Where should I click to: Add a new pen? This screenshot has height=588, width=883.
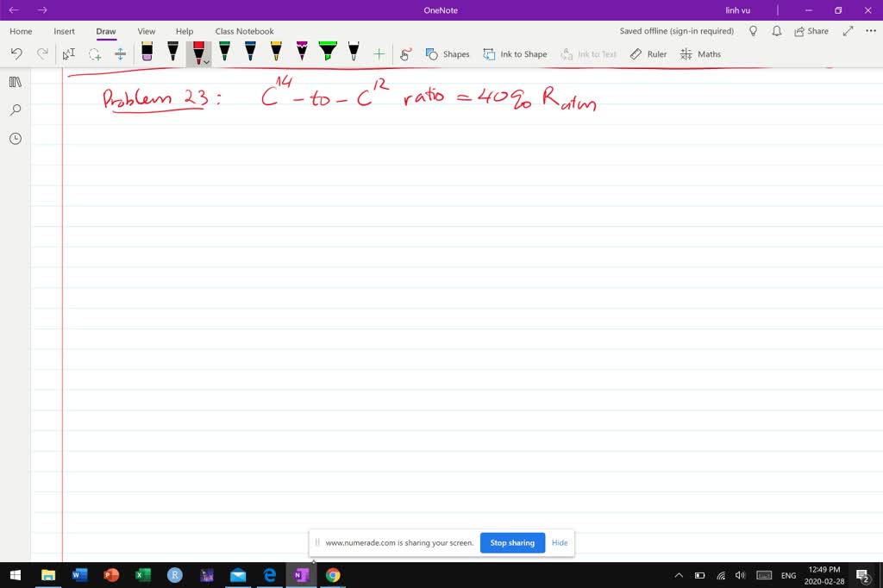(379, 54)
